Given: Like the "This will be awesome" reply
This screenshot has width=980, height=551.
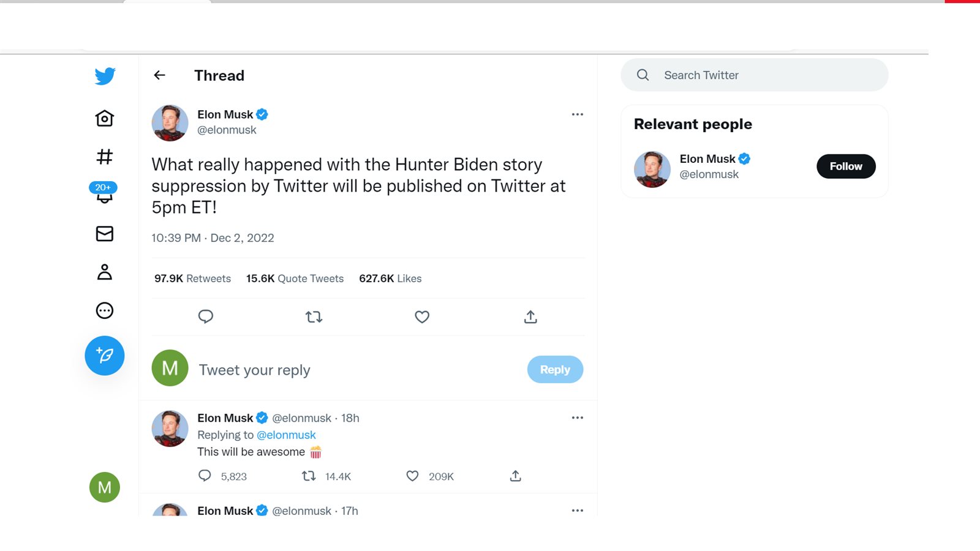Looking at the screenshot, I should 413,476.
